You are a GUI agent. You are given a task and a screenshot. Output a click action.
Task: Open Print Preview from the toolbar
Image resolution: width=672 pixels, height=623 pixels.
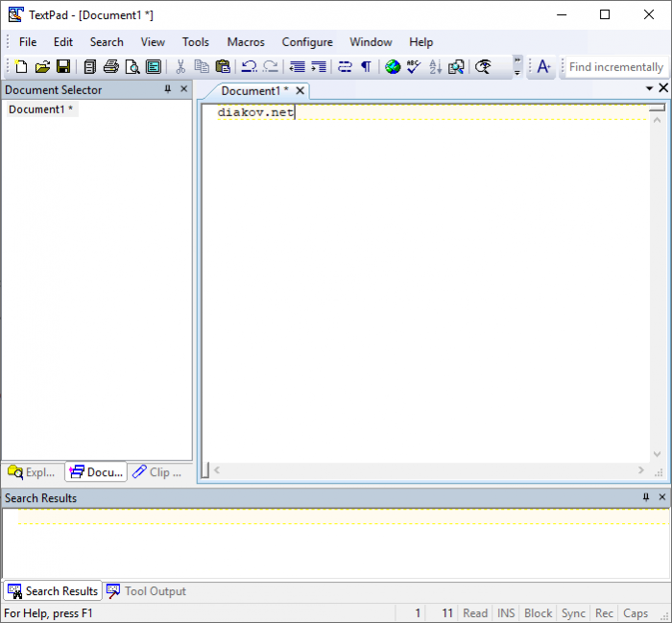pos(132,67)
